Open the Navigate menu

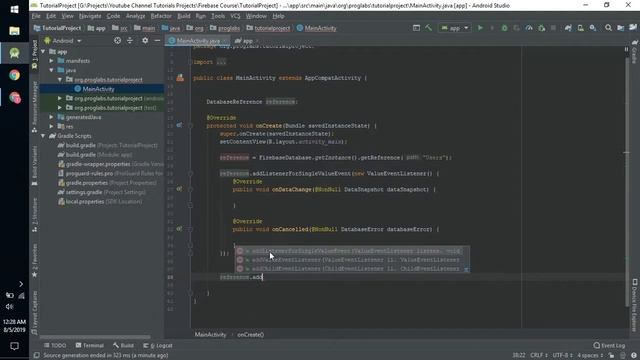click(90, 16)
